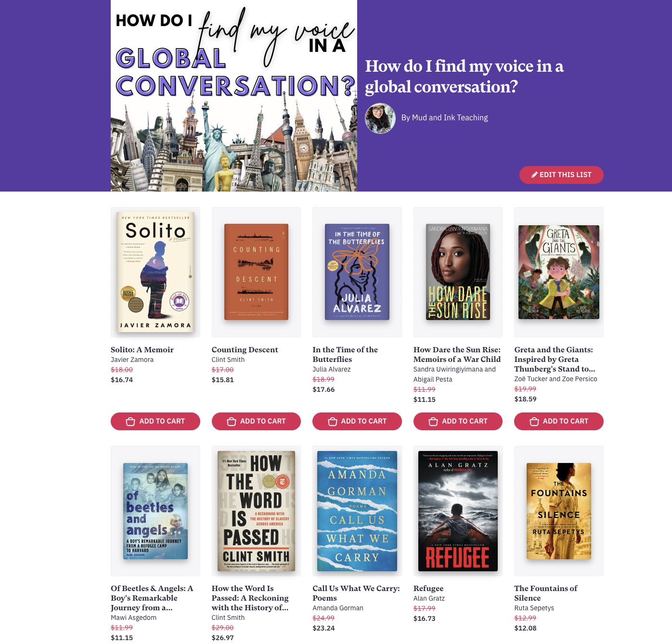The image size is (672, 643).
Task: Click the pencil icon on Edit This List
Action: tap(534, 175)
